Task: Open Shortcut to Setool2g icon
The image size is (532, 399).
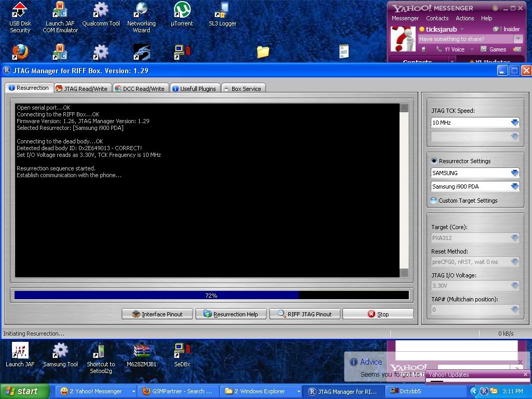Action: (x=101, y=358)
